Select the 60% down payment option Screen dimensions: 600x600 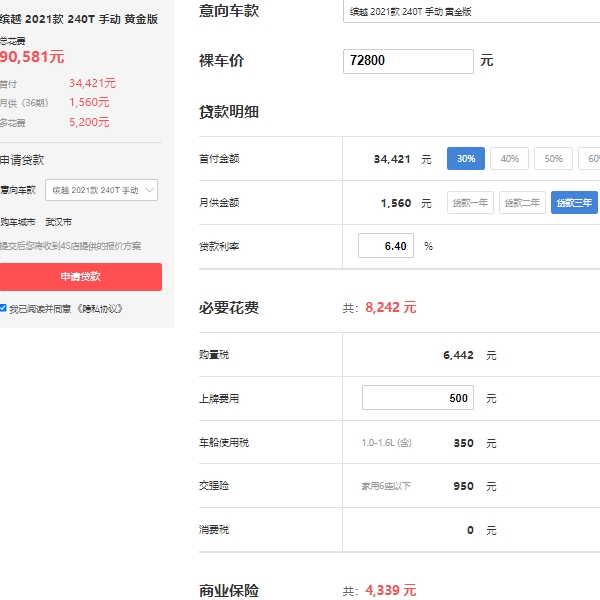click(590, 159)
